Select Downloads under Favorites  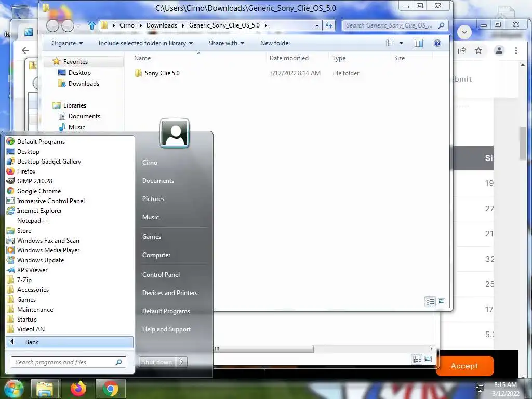84,84
